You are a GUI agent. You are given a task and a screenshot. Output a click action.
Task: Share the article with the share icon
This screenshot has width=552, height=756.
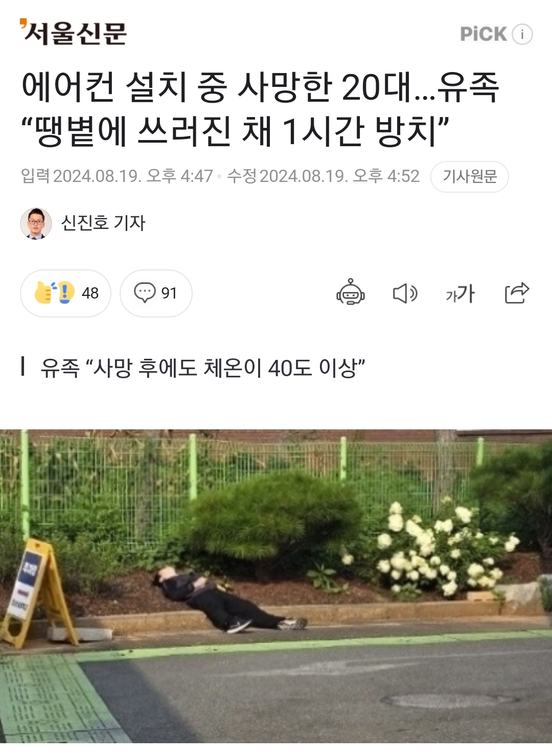point(517,293)
